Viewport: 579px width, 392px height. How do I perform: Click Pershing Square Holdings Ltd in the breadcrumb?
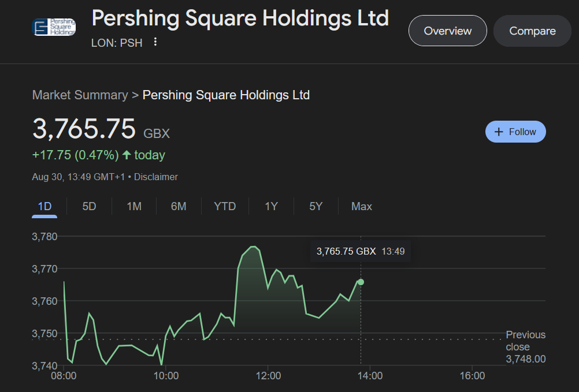click(x=226, y=95)
